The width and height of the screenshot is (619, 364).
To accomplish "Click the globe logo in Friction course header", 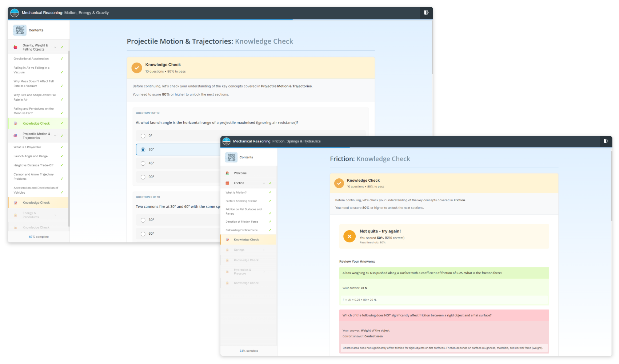I will (227, 141).
